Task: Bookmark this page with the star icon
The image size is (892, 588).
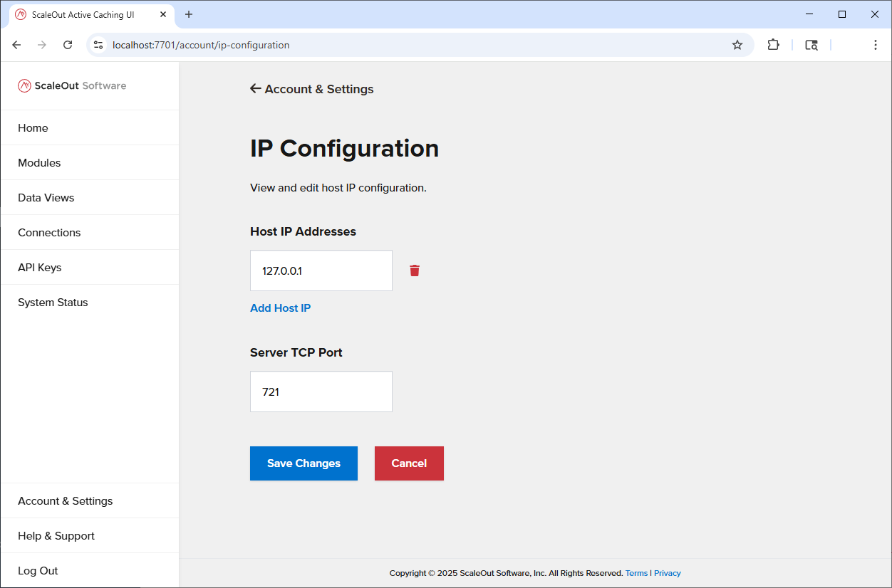Action: 737,45
